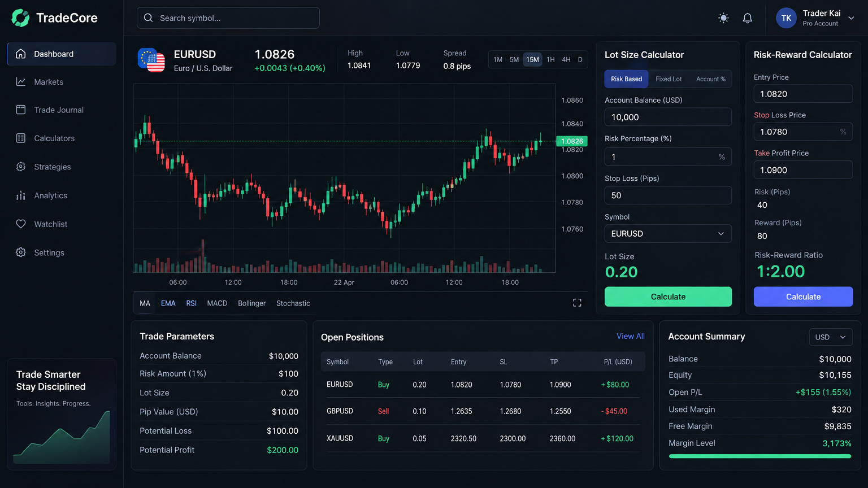Viewport: 868px width, 488px height.
Task: Open the Markets chart icon
Action: [21, 82]
